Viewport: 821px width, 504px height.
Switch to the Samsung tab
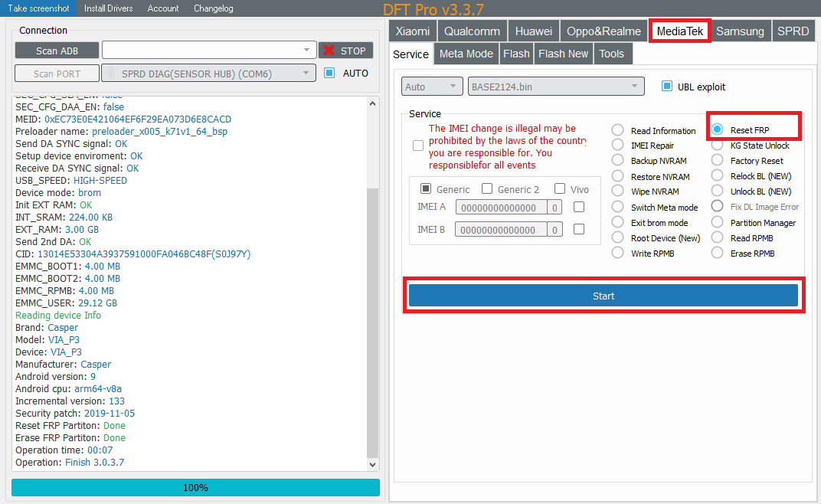click(x=740, y=31)
